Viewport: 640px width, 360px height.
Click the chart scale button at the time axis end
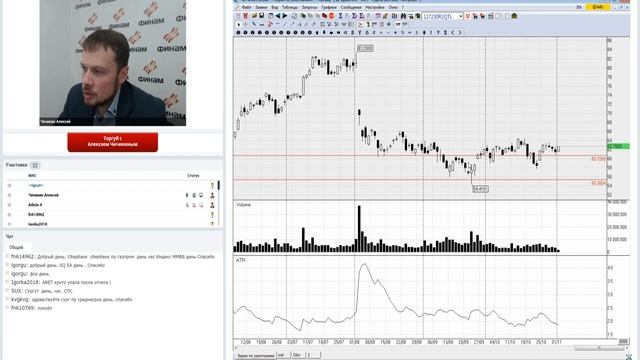click(x=623, y=341)
